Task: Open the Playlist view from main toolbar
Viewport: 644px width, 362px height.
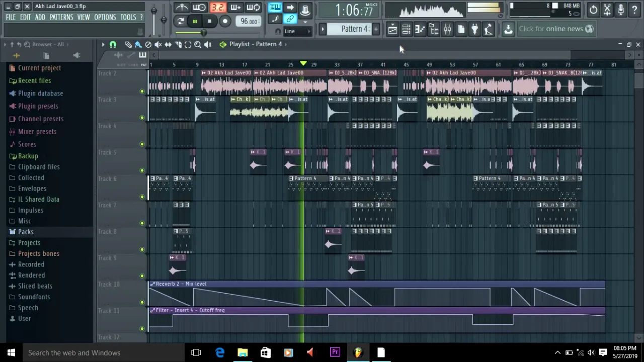Action: (x=392, y=29)
